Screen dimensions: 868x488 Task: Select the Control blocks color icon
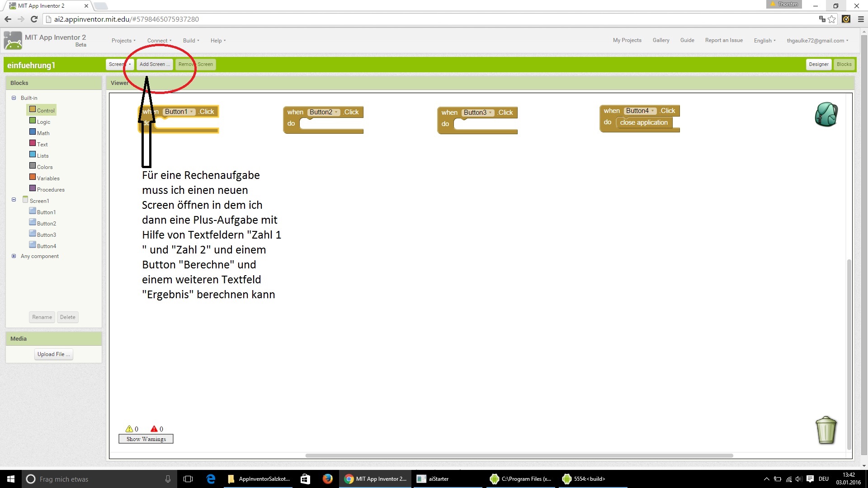pyautogui.click(x=33, y=109)
